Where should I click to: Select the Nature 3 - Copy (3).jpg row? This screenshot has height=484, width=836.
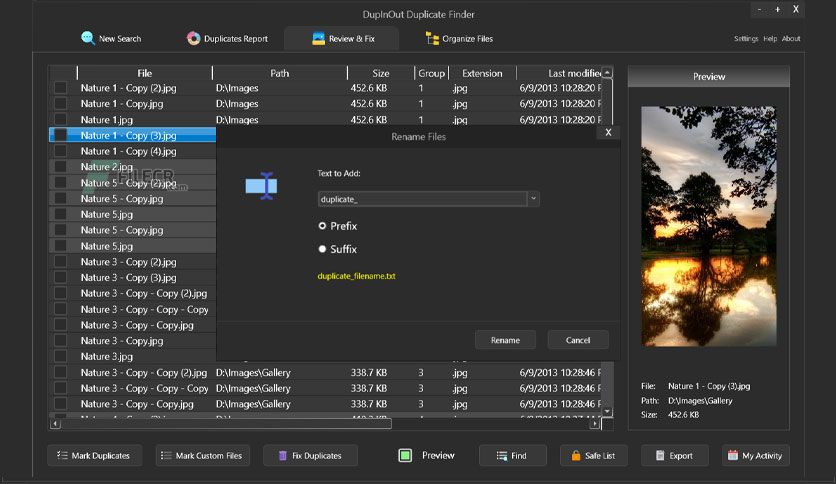[133, 277]
